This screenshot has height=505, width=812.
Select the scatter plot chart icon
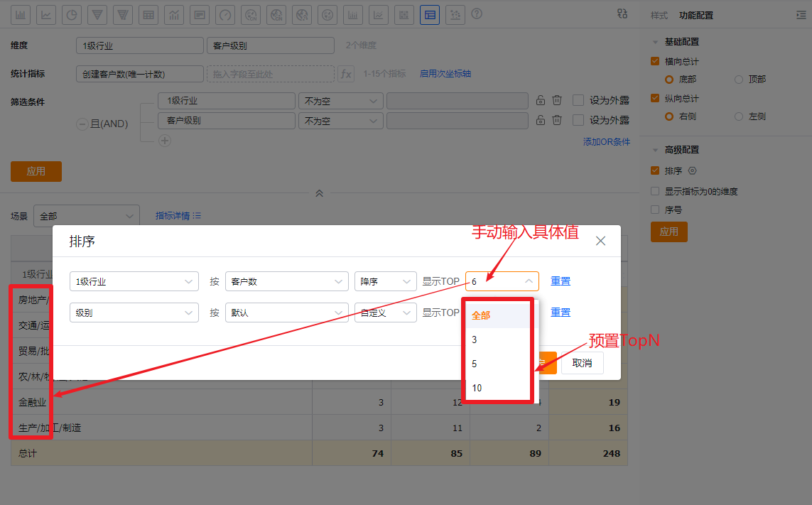pyautogui.click(x=455, y=15)
